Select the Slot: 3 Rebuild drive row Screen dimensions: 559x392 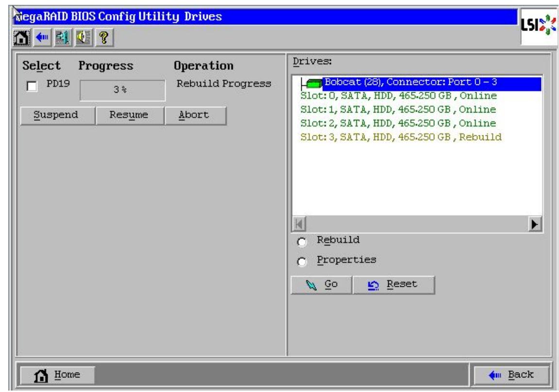click(x=401, y=137)
